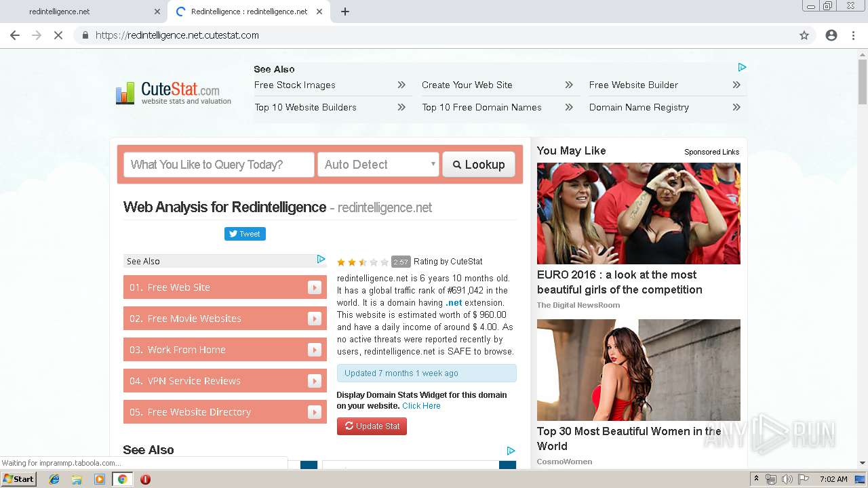
Task: Click the CuteStat.com logo
Action: [x=174, y=94]
